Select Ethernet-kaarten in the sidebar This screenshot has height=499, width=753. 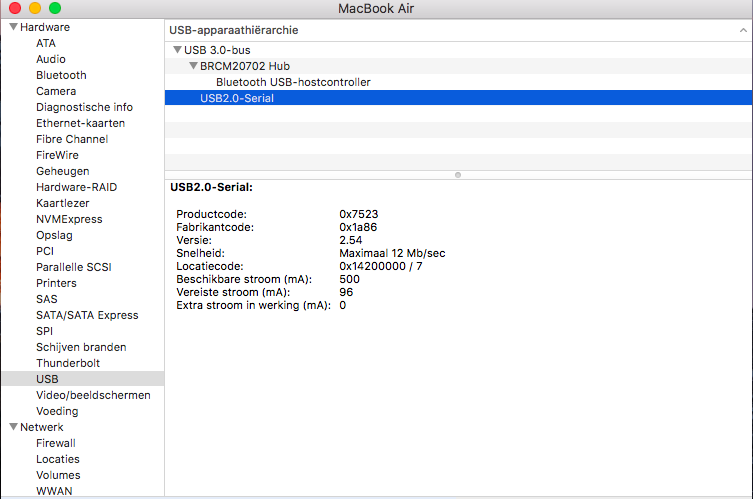tap(80, 123)
